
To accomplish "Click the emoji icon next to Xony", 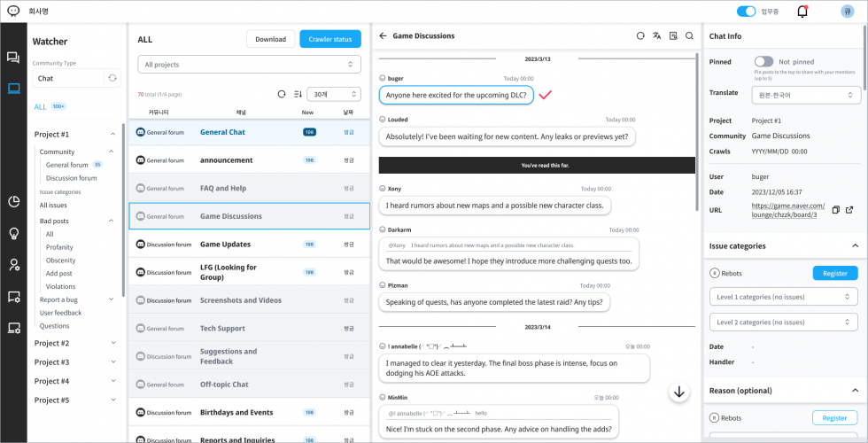I will tap(382, 189).
